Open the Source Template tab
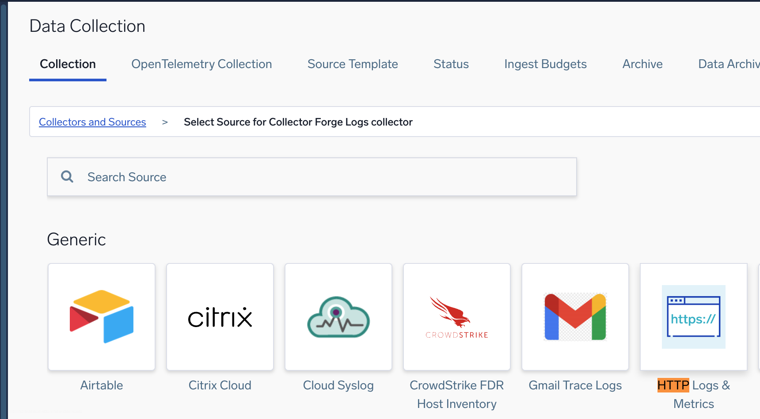This screenshot has height=419, width=760. [353, 64]
